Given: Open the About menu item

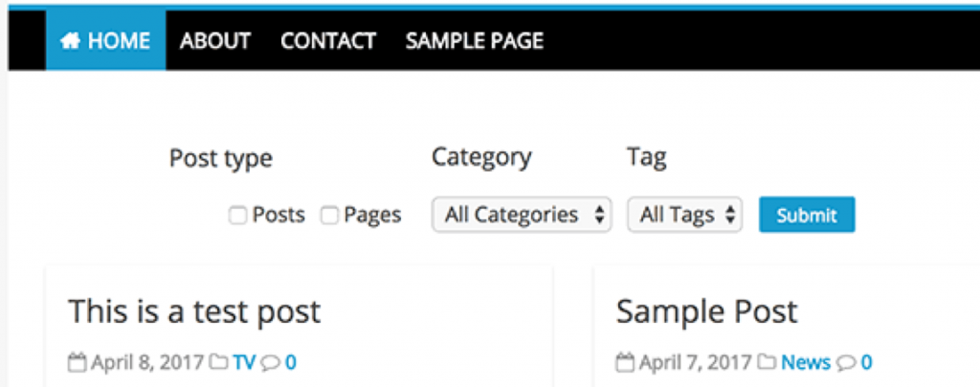Looking at the screenshot, I should click(x=215, y=41).
